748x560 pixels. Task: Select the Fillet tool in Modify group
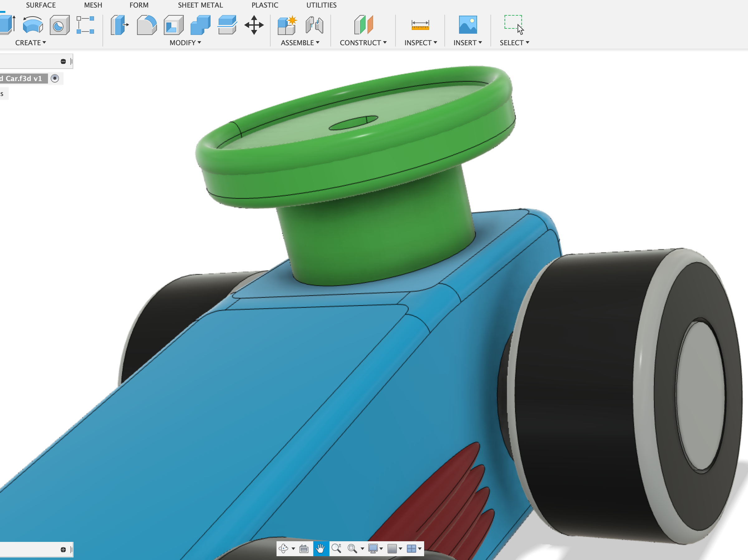(146, 24)
